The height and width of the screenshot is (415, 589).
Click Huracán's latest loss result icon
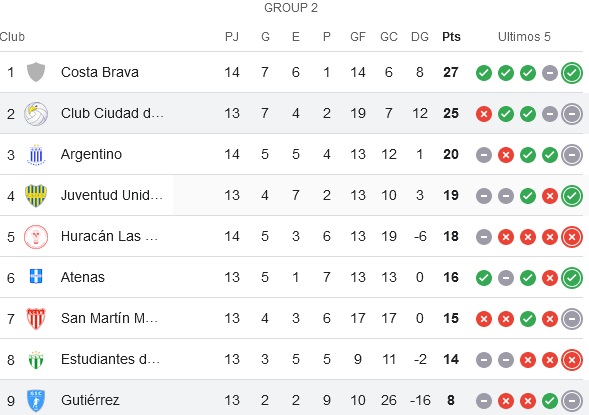pyautogui.click(x=572, y=237)
